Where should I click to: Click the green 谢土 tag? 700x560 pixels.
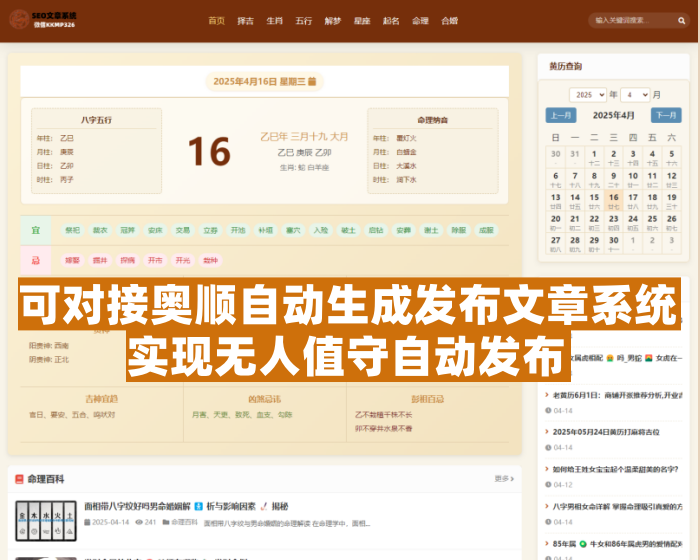(431, 230)
